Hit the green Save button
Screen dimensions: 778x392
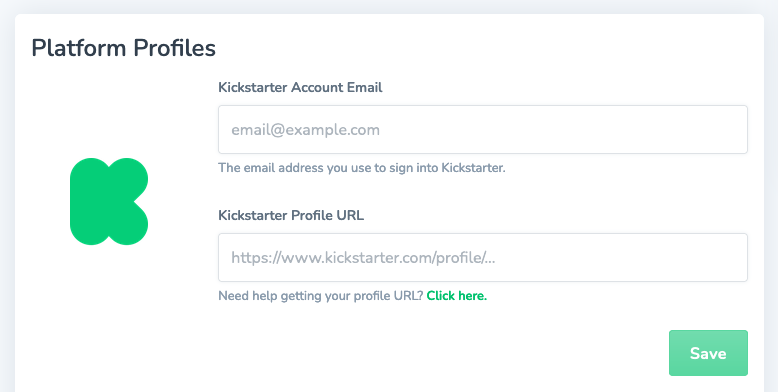(x=708, y=353)
